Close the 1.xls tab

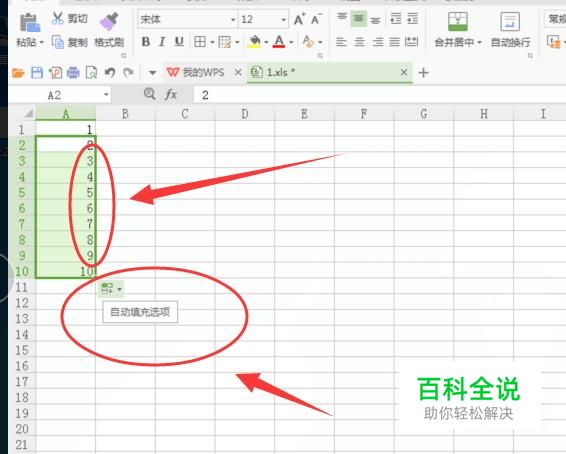pyautogui.click(x=404, y=73)
